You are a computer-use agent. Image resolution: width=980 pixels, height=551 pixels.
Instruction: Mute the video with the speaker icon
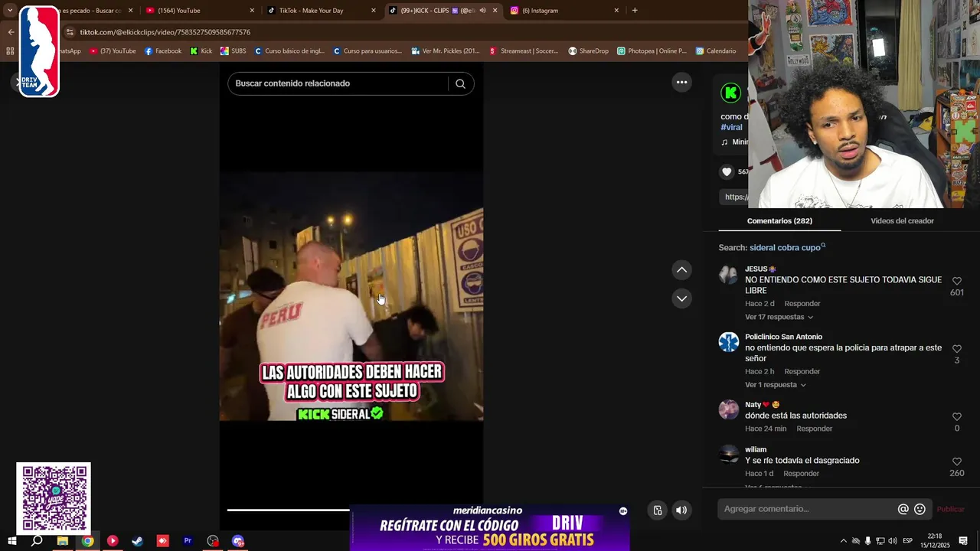tap(681, 510)
